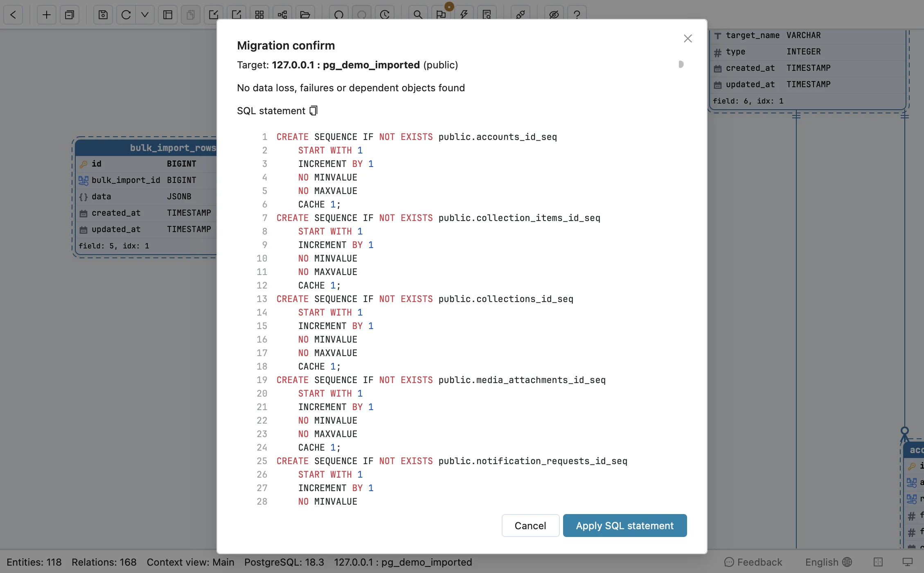Click the export arrow toolbar icon
The height and width of the screenshot is (573, 924).
coord(237,15)
